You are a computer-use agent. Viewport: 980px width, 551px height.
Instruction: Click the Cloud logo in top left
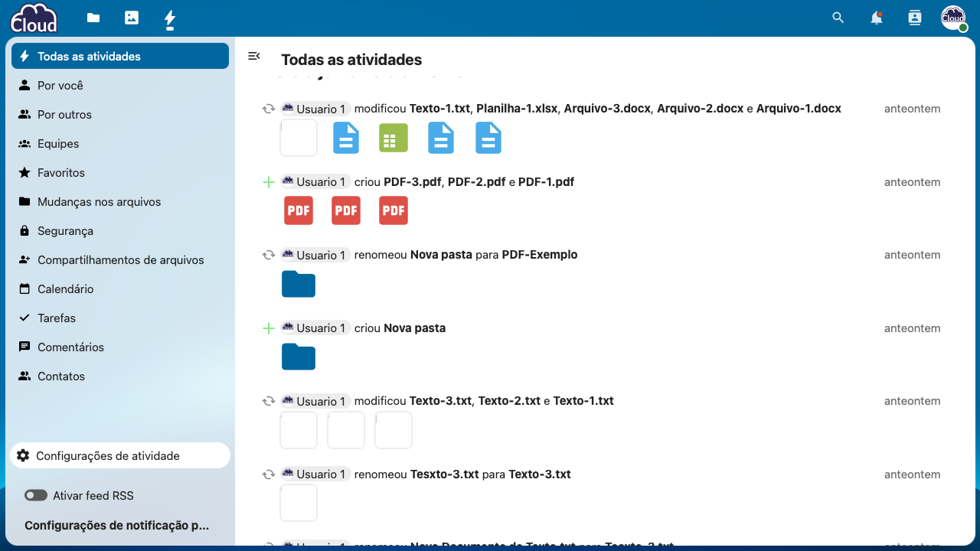pos(34,18)
